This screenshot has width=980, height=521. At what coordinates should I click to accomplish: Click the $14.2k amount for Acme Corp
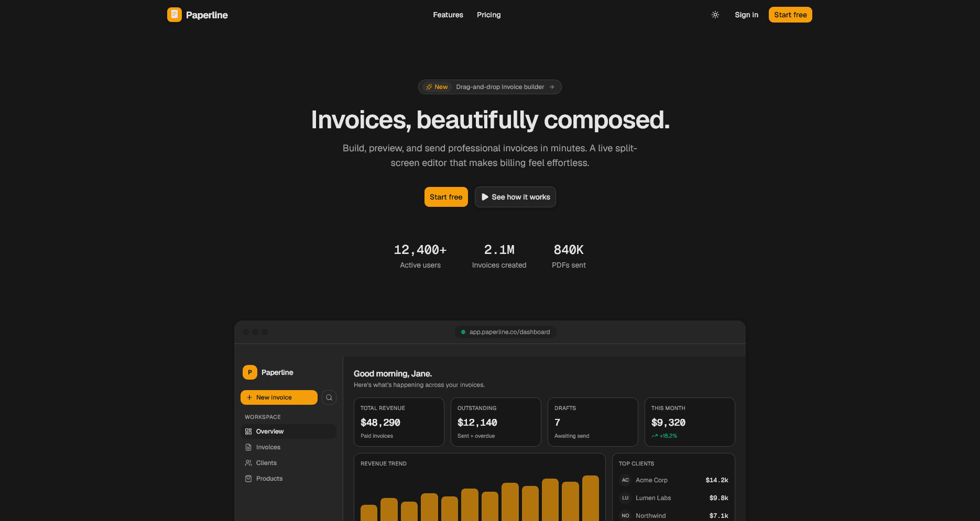717,480
